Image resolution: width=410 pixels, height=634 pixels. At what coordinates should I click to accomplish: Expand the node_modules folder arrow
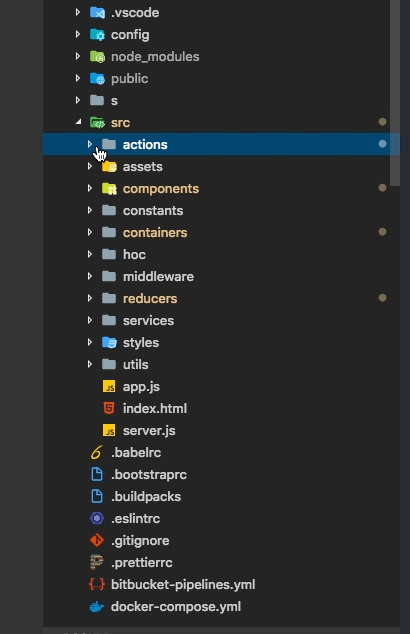[x=78, y=56]
